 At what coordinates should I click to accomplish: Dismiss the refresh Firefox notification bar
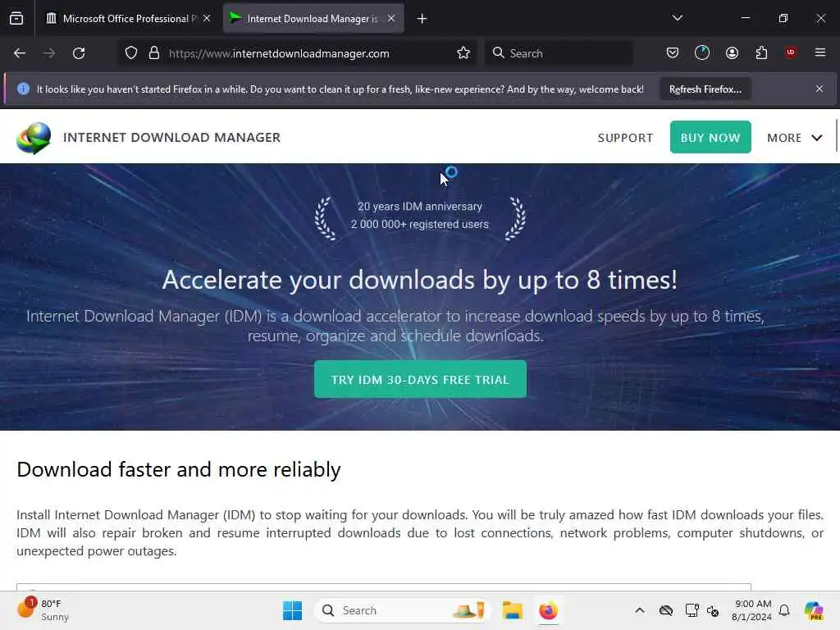819,89
